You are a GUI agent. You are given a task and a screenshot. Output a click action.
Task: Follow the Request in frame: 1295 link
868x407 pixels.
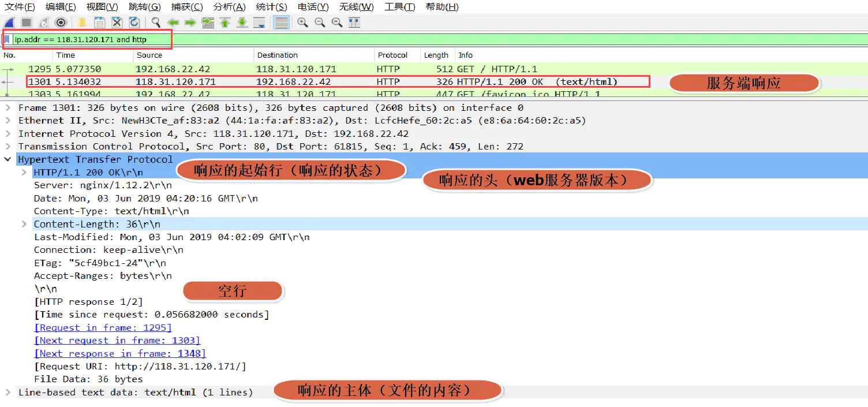coord(103,327)
